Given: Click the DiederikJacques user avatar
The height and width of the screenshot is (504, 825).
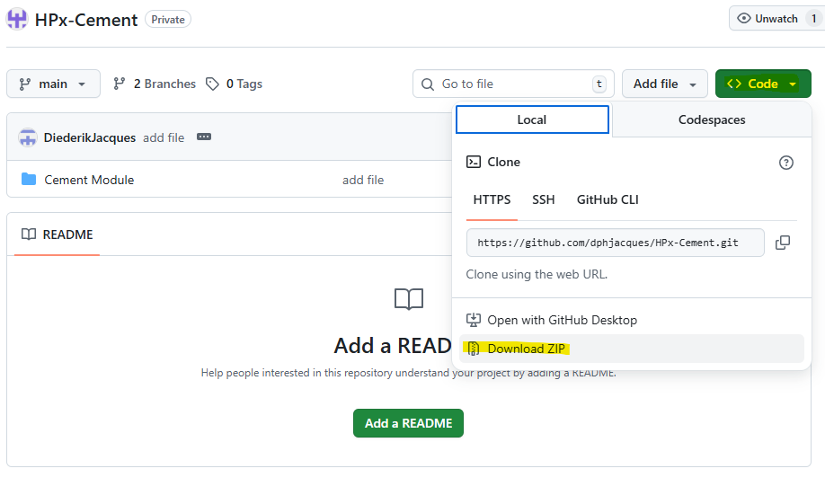Looking at the screenshot, I should (28, 137).
